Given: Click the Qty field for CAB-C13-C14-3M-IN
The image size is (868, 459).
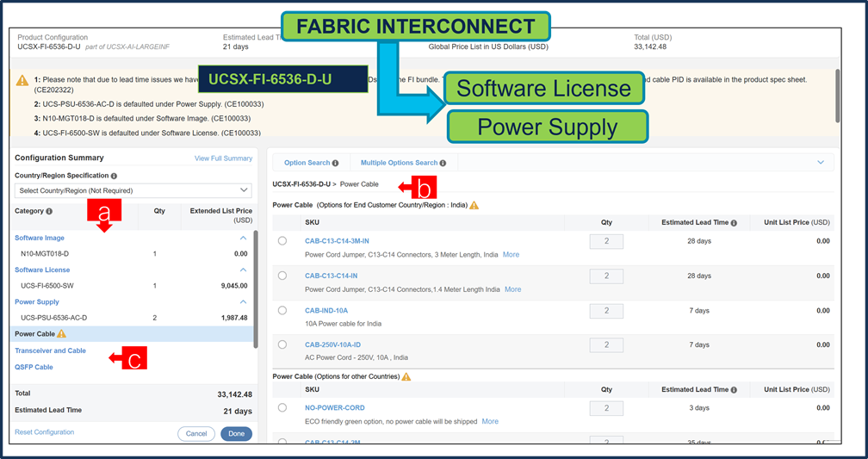Looking at the screenshot, I should (607, 241).
